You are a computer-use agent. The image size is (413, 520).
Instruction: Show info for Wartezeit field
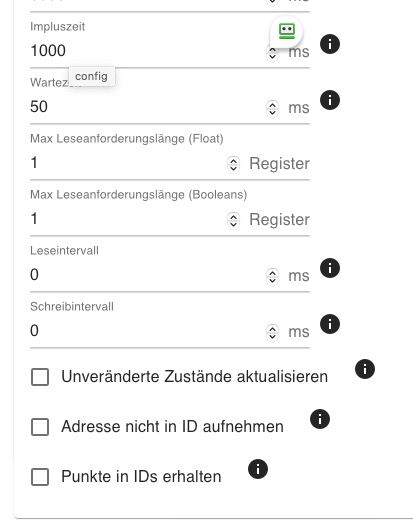330,100
